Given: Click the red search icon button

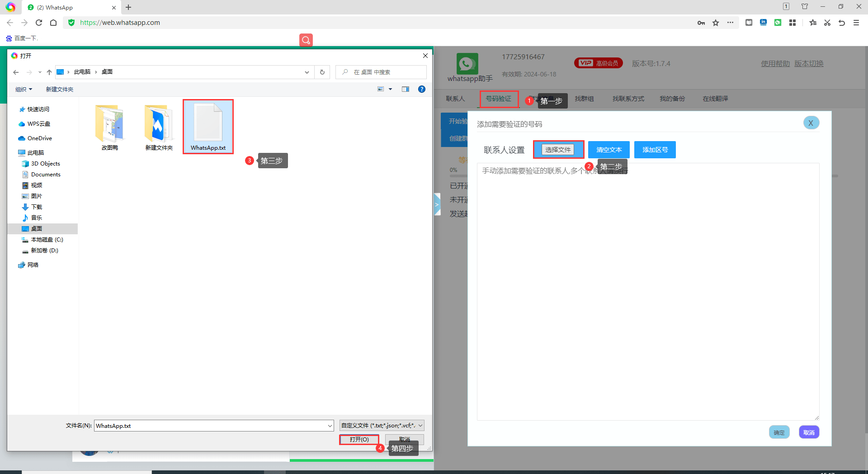Looking at the screenshot, I should [x=306, y=40].
